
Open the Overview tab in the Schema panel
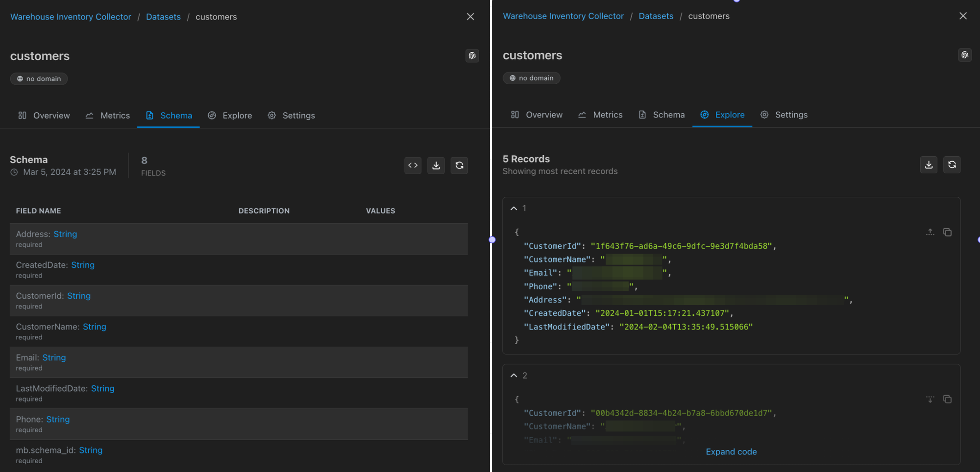pos(44,116)
